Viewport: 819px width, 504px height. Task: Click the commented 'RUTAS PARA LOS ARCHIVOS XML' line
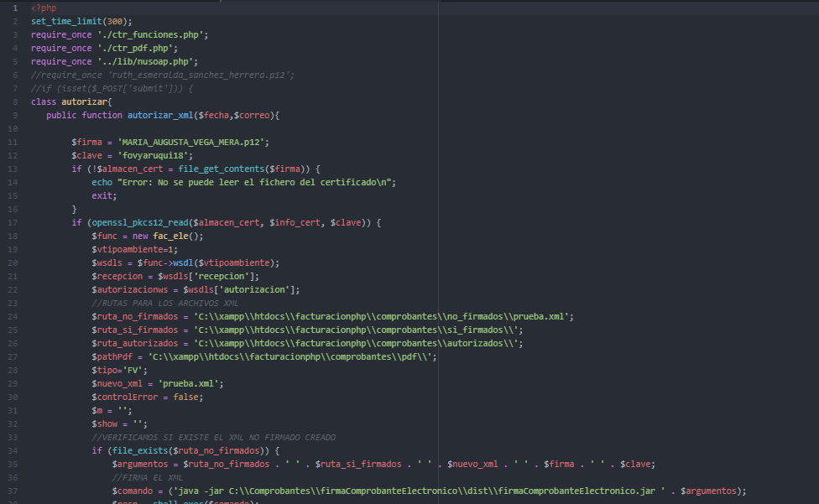coord(164,303)
